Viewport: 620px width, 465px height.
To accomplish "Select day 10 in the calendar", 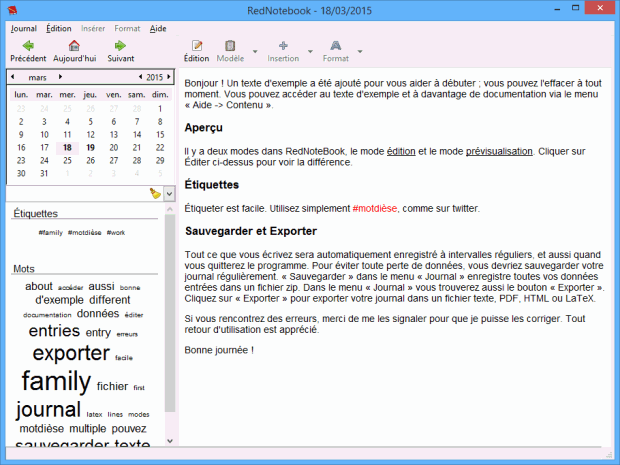I will click(44, 134).
